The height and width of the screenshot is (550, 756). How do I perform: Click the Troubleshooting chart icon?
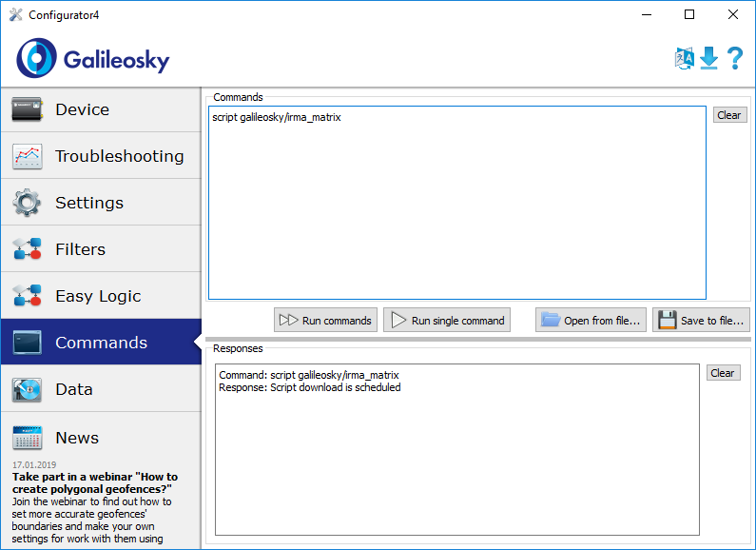point(28,156)
